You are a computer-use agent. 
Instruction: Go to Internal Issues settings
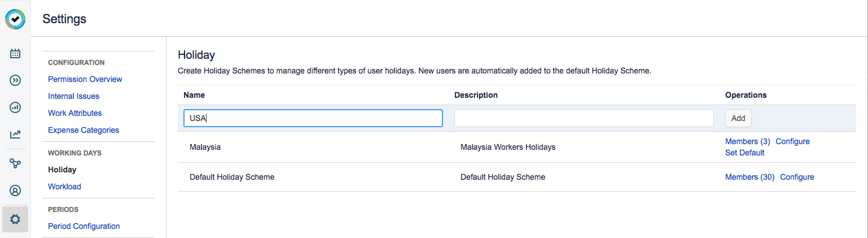(73, 96)
